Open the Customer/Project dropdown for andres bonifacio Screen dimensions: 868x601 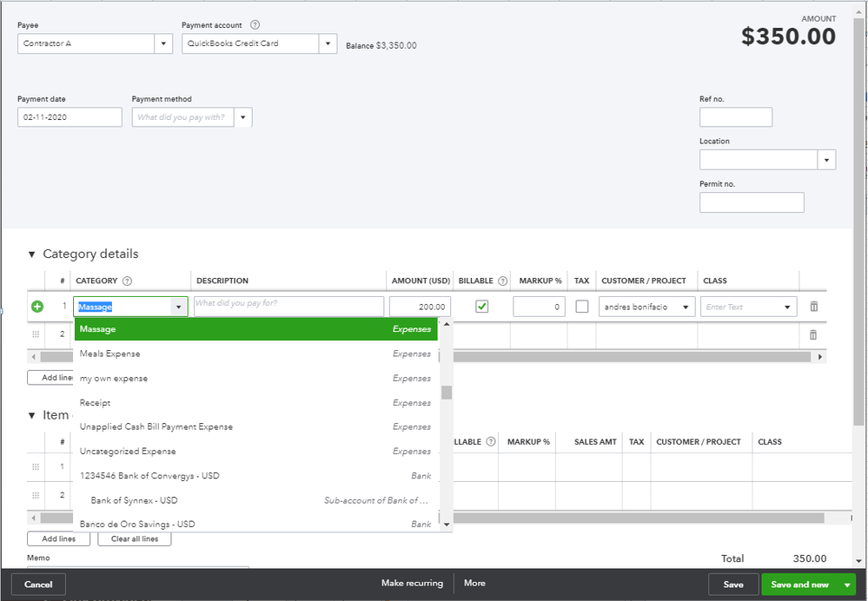coord(686,307)
